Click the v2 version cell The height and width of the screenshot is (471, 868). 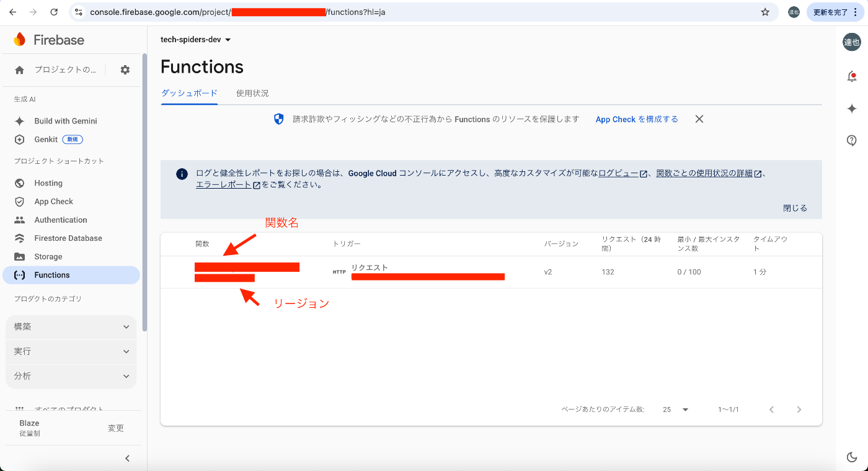[548, 272]
